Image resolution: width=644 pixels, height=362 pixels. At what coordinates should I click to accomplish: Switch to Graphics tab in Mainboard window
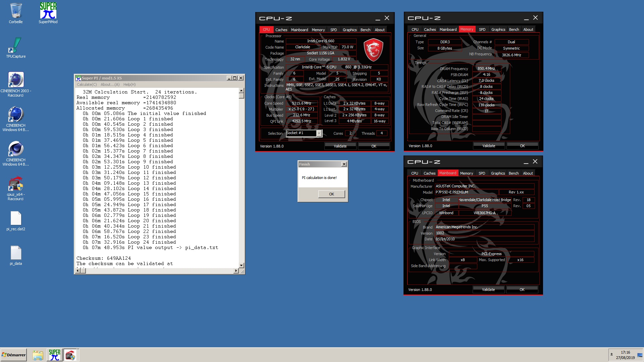(x=498, y=173)
